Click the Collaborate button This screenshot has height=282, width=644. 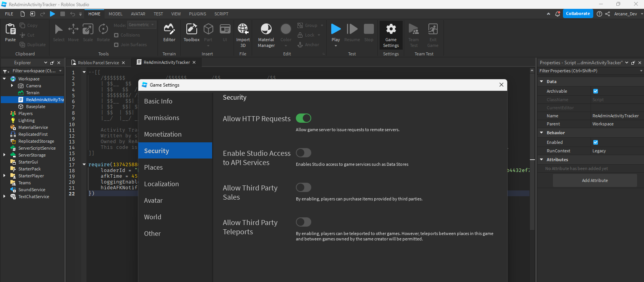point(578,14)
